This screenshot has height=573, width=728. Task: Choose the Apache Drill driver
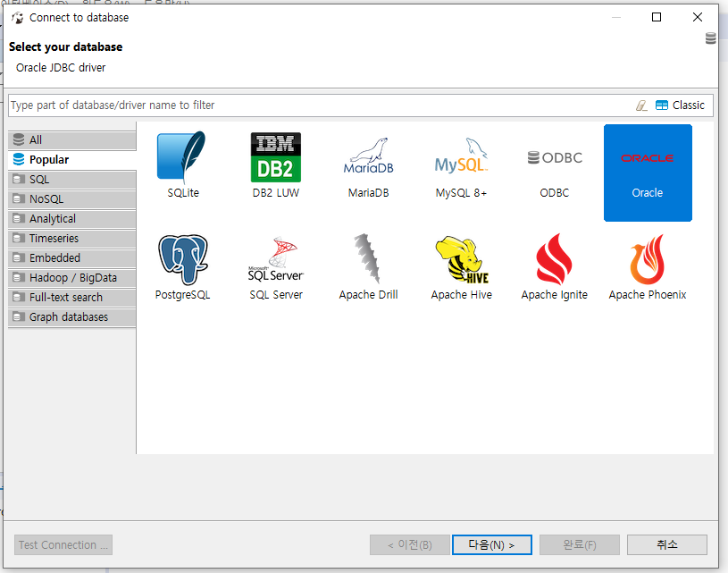tap(369, 266)
